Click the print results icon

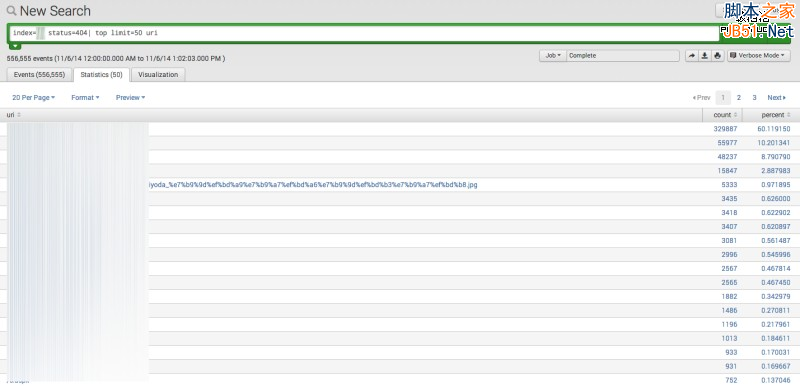(x=717, y=56)
